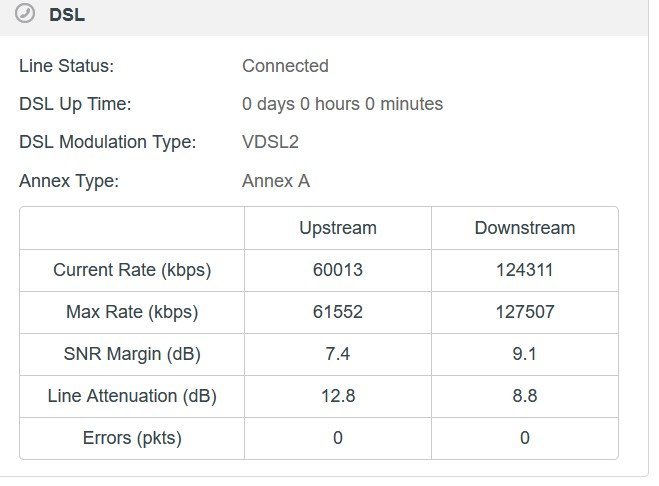Select the Connected line status value
This screenshot has width=659, height=486.
[x=285, y=66]
